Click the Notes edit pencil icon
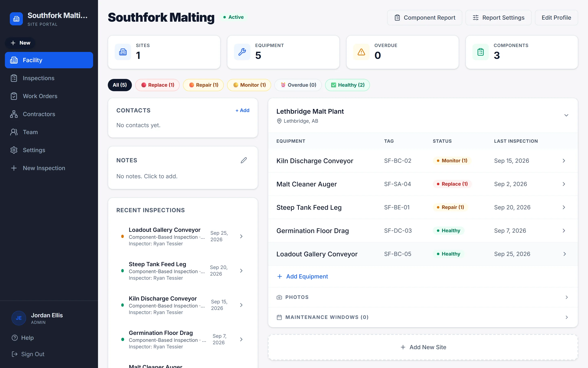 click(x=244, y=160)
